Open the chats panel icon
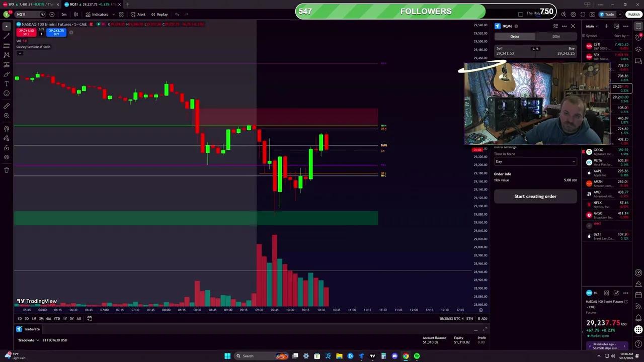This screenshot has height=362, width=644. [638, 61]
